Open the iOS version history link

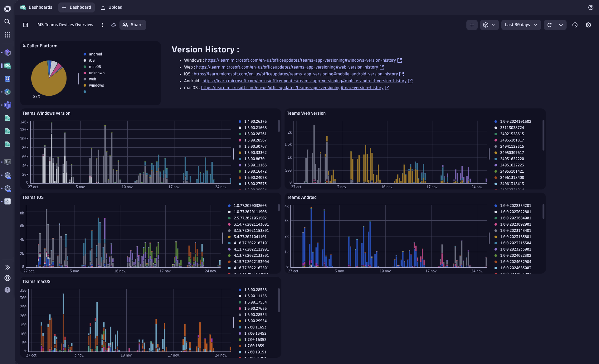pos(296,74)
